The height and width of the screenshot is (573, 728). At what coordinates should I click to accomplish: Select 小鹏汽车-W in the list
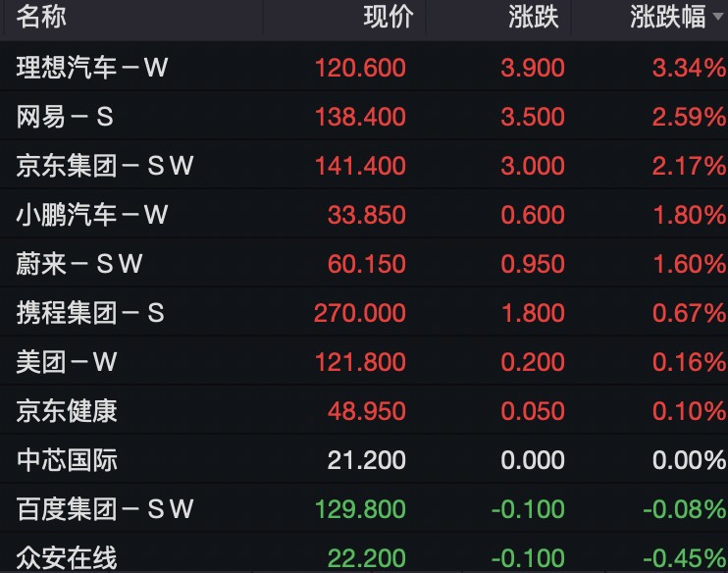pos(364,214)
